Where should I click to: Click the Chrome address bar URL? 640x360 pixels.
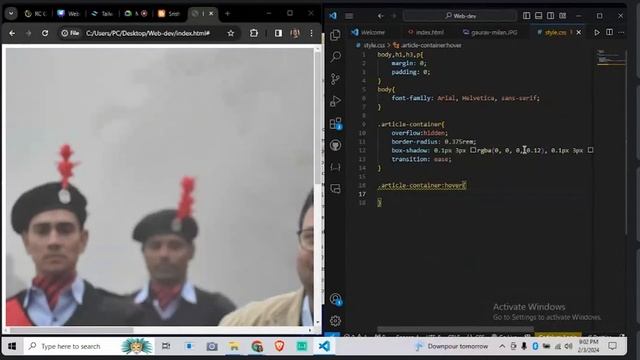click(x=148, y=33)
